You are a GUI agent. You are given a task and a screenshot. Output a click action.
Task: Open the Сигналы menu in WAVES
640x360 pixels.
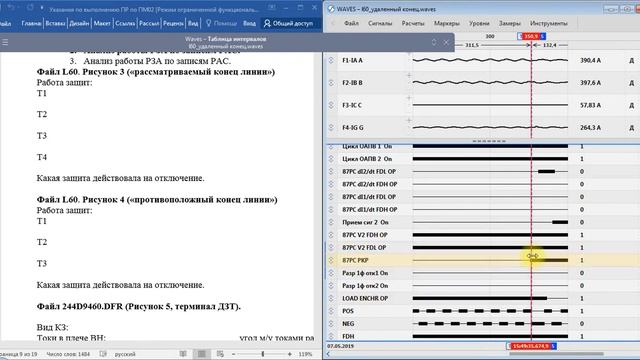pos(380,23)
